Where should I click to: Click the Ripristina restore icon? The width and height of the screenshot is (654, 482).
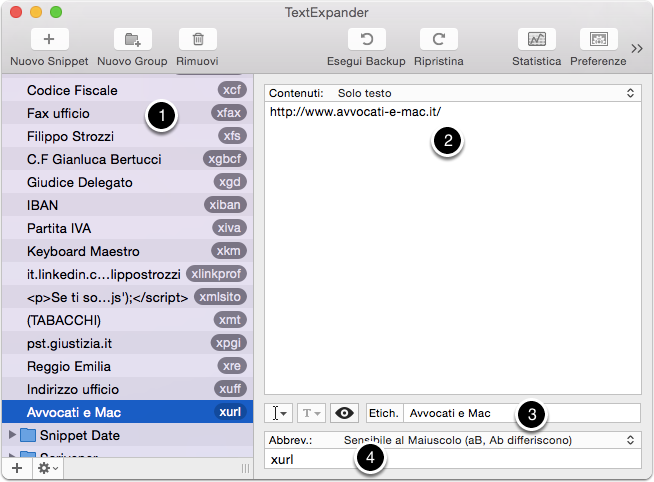[x=439, y=39]
